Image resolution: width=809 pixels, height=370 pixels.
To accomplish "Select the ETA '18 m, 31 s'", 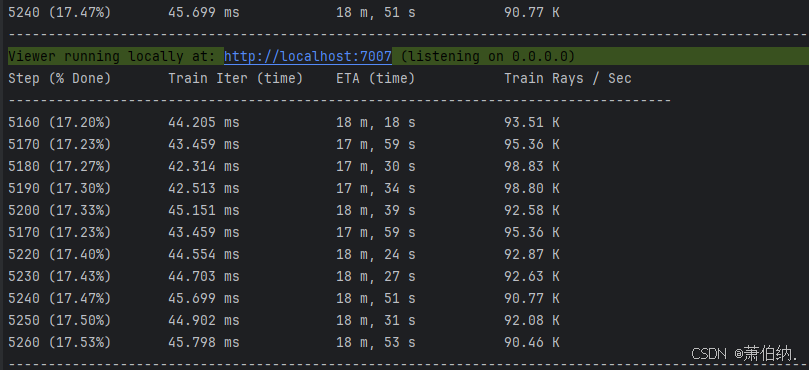I will [x=376, y=320].
